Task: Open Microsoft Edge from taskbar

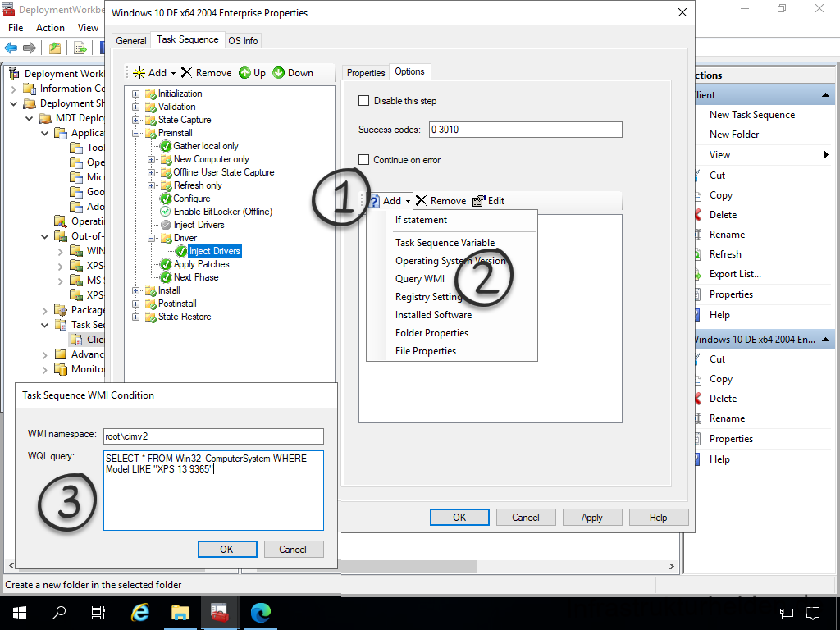Action: click(261, 612)
